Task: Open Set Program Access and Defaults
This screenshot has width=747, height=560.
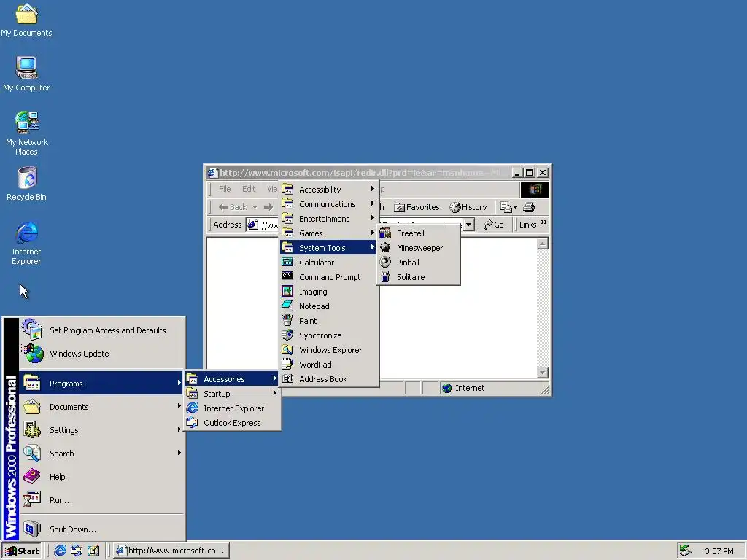Action: (101, 330)
